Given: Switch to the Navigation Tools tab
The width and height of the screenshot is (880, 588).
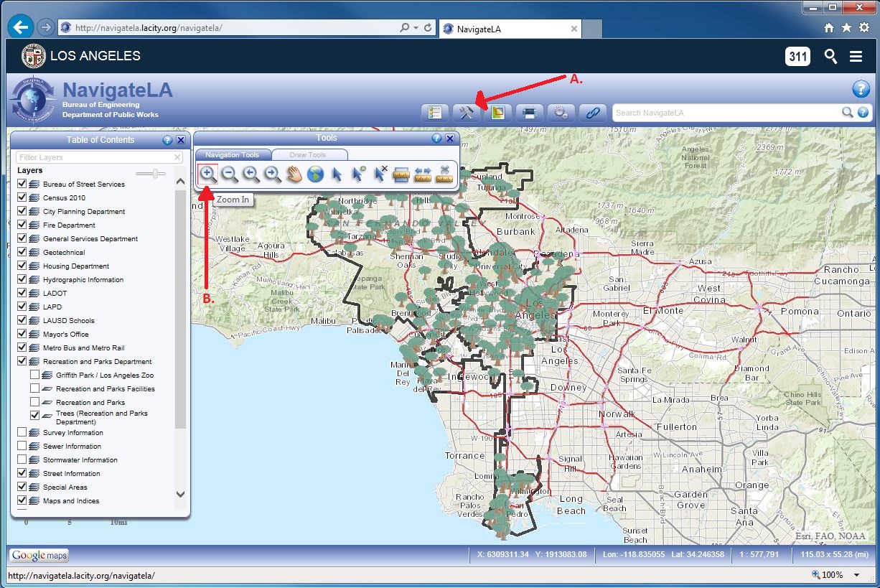Looking at the screenshot, I should (232, 154).
